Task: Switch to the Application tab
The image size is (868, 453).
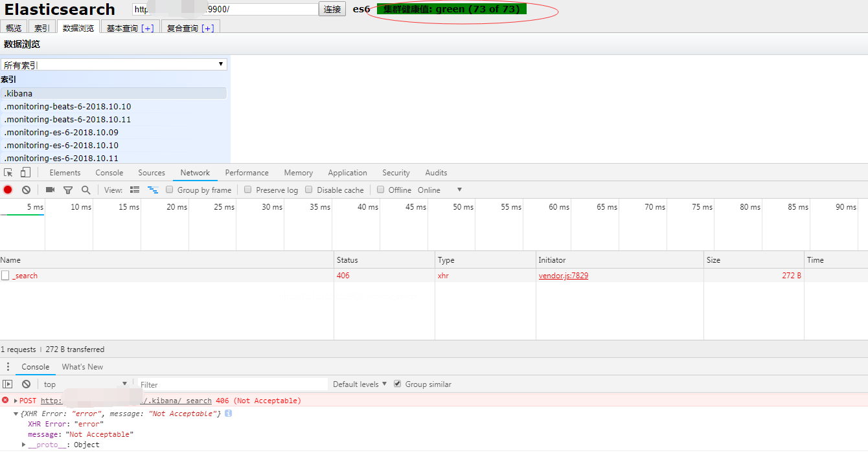Action: point(347,173)
